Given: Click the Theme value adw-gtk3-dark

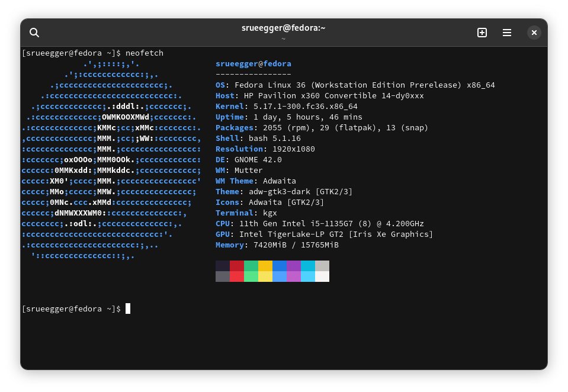Looking at the screenshot, I should pyautogui.click(x=280, y=192).
